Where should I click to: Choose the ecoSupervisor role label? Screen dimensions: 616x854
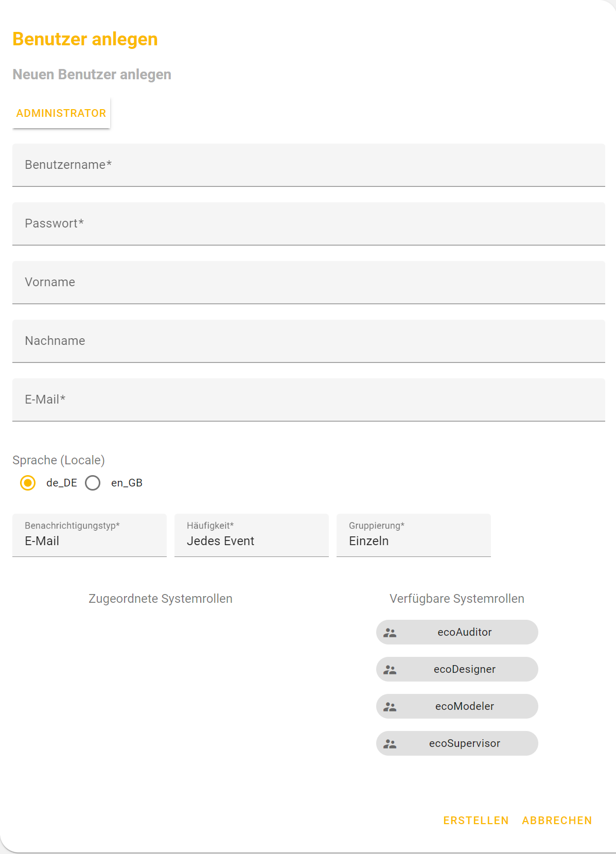[464, 743]
